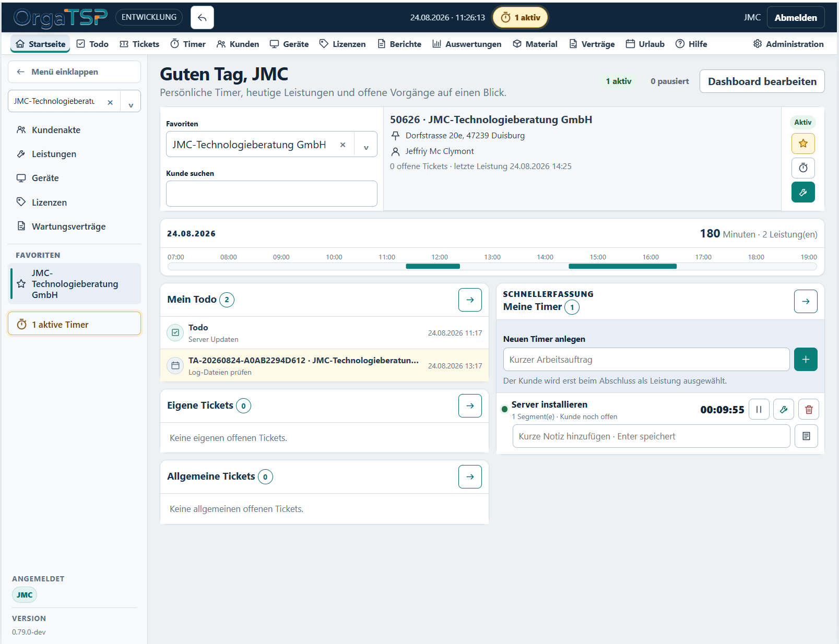
Task: Pause the Server installieren timer
Action: 759,409
